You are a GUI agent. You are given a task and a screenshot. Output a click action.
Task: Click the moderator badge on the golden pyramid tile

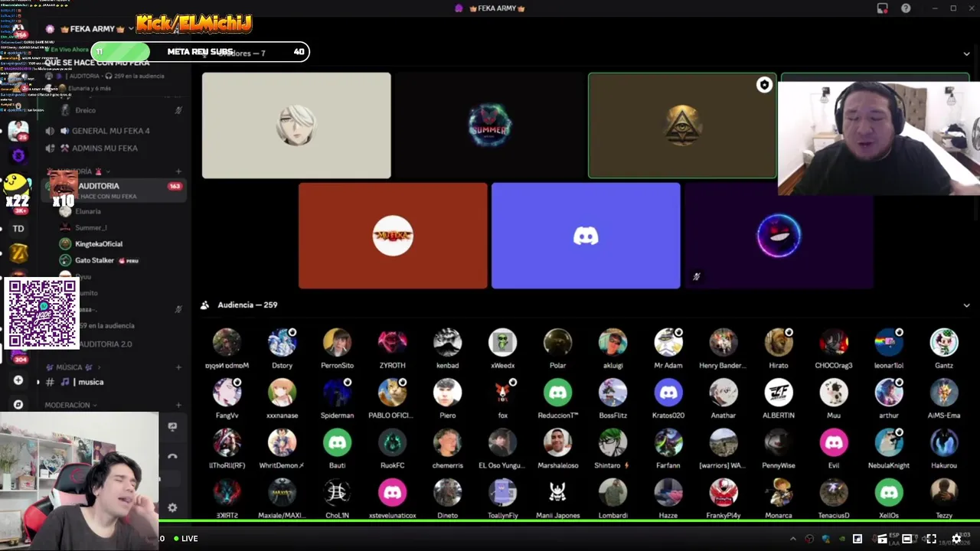point(763,86)
